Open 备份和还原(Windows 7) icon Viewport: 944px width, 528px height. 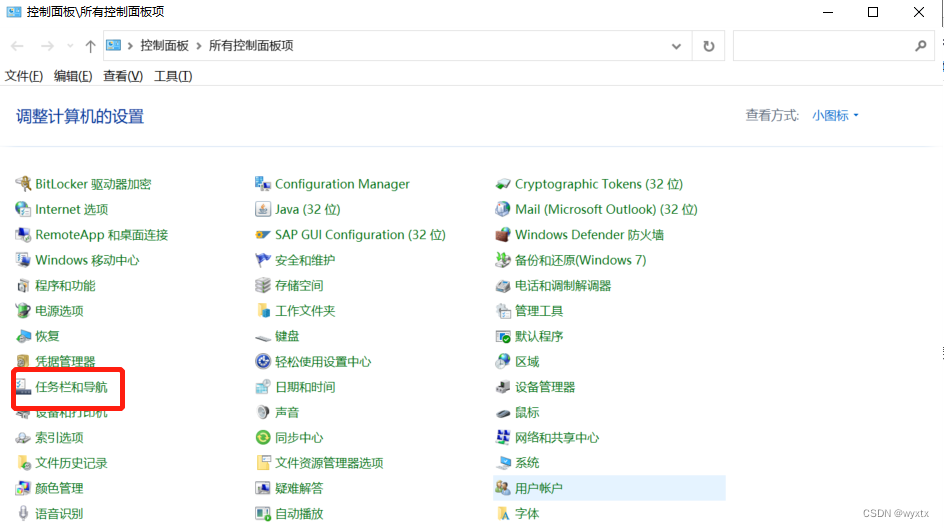pos(503,259)
